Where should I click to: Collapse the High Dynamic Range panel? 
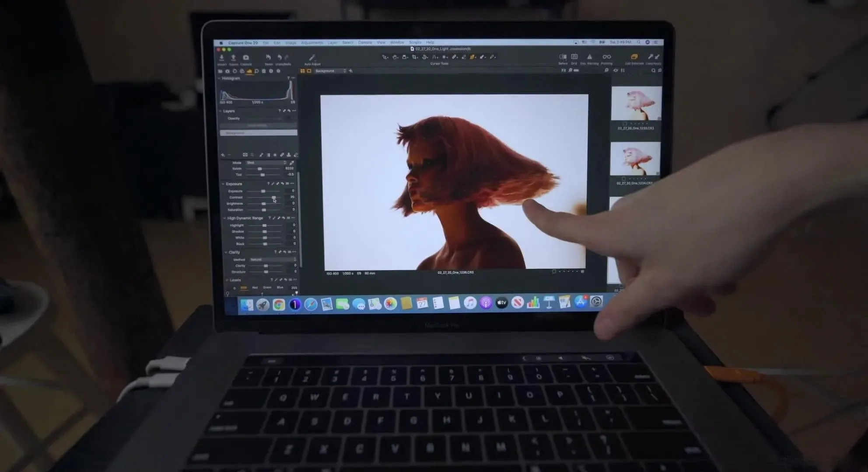tap(225, 218)
